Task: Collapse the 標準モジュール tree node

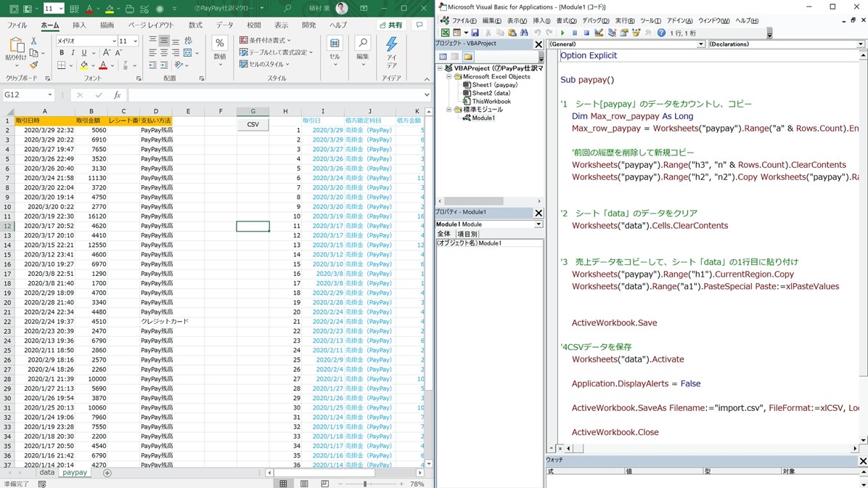Action: tap(449, 110)
